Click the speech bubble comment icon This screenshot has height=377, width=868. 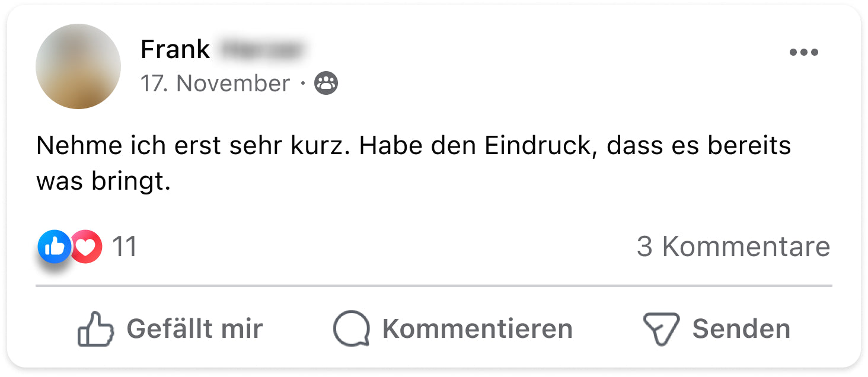pos(351,329)
